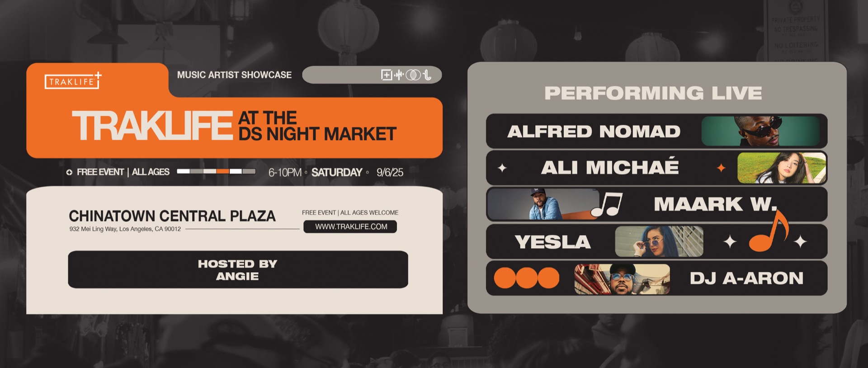The width and height of the screenshot is (868, 368).
Task: Click the Music Artist Showcase label
Action: (234, 75)
